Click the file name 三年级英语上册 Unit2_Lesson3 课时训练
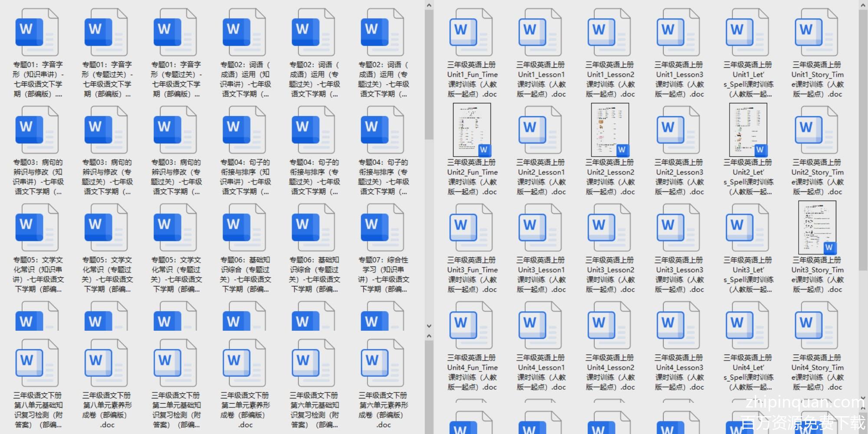Image resolution: width=868 pixels, height=434 pixels. (679, 177)
